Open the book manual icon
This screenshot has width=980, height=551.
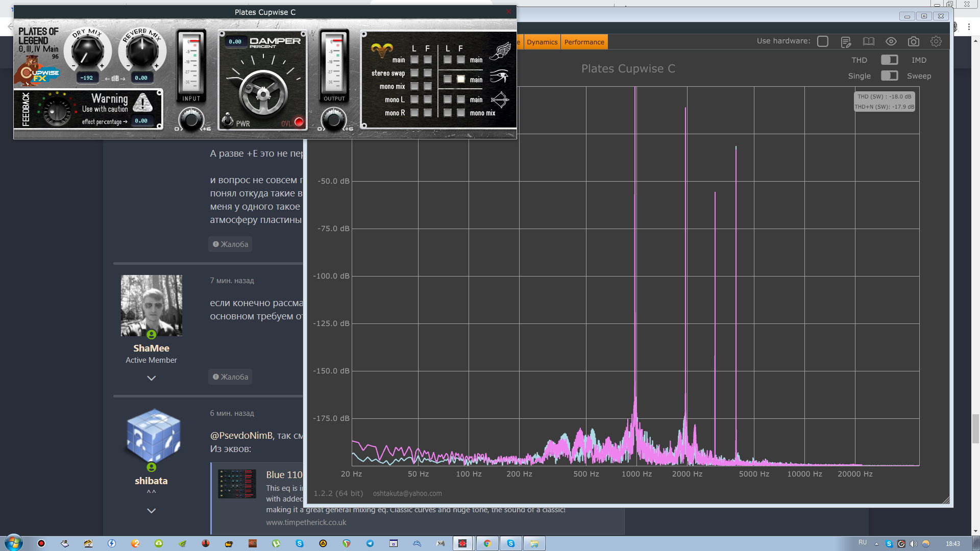[868, 42]
